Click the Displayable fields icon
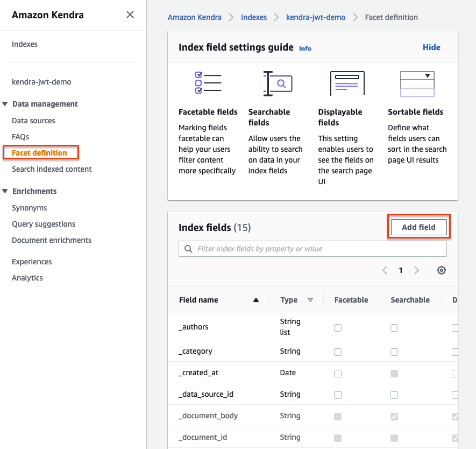Screen dimensions: 476x449 pyautogui.click(x=347, y=83)
